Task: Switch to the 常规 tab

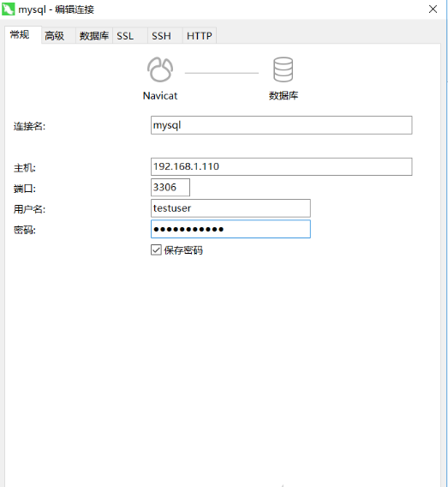Action: (22, 35)
